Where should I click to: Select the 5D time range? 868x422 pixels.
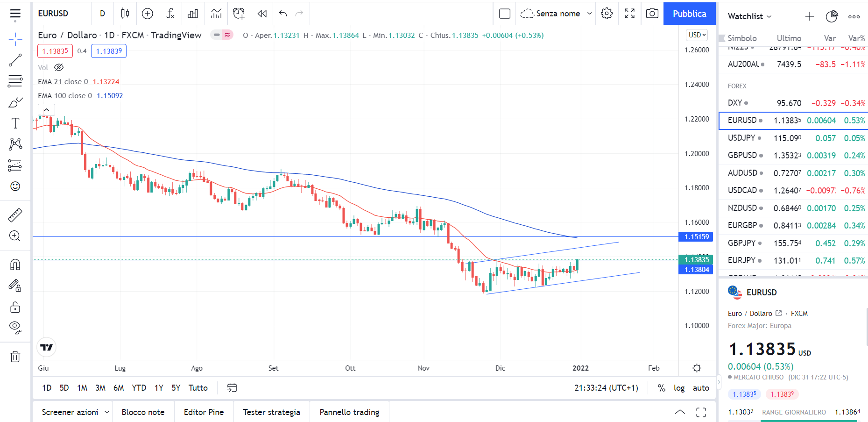click(x=64, y=388)
